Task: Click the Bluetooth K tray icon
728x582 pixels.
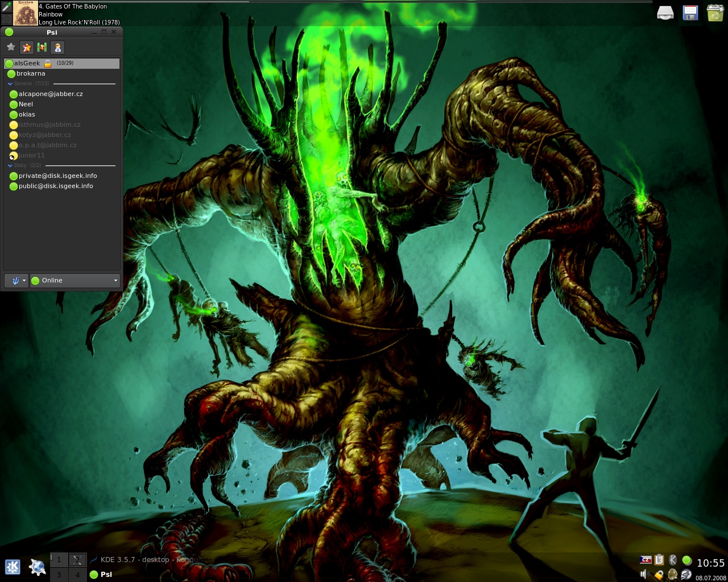Action: 673,560
